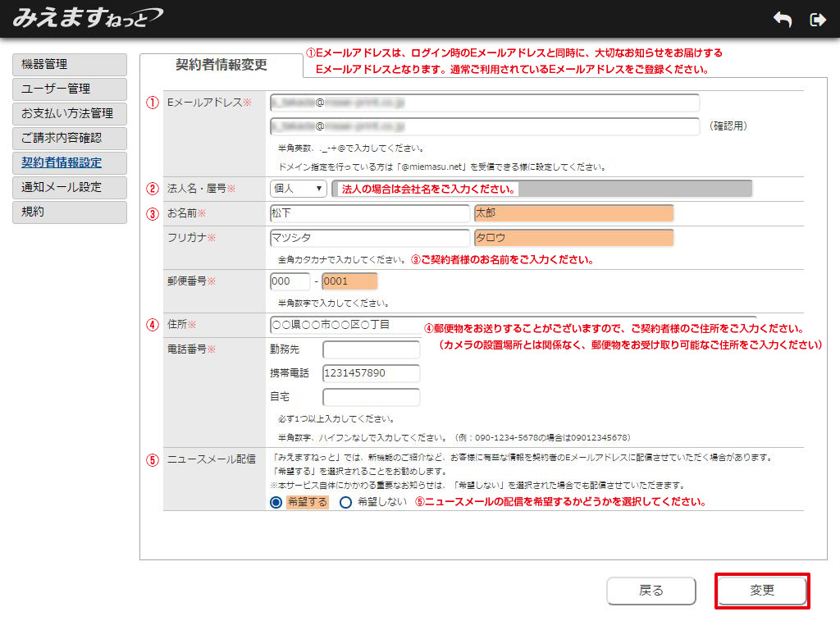840x630 pixels.
Task: Open 規約 in the sidebar menu
Action: pyautogui.click(x=70, y=212)
